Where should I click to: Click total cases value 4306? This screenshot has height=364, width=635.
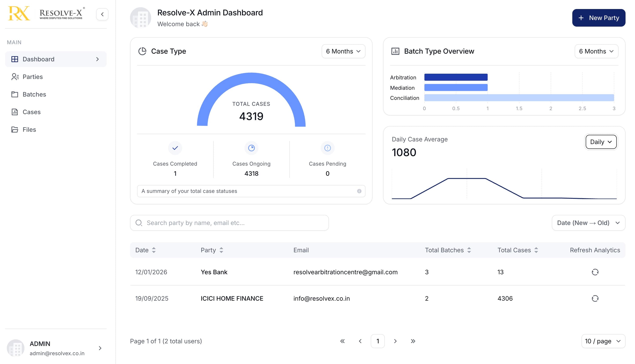tap(505, 298)
